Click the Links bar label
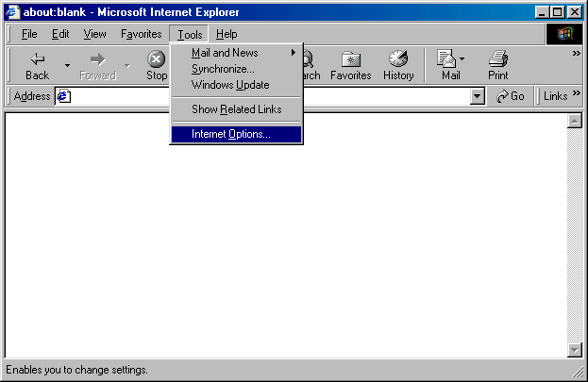This screenshot has width=588, height=382. pos(555,96)
